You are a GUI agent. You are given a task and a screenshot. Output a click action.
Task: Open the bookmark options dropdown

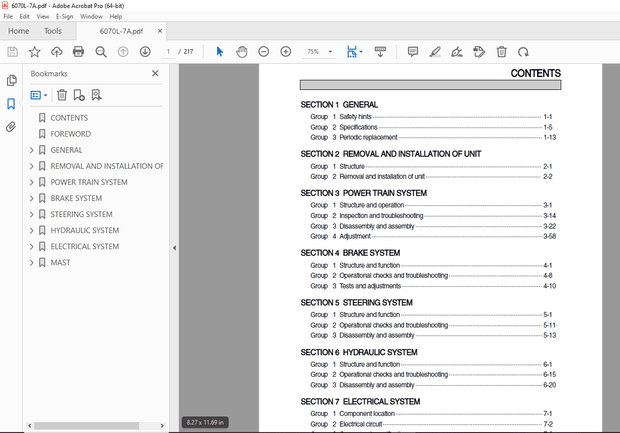click(x=39, y=95)
